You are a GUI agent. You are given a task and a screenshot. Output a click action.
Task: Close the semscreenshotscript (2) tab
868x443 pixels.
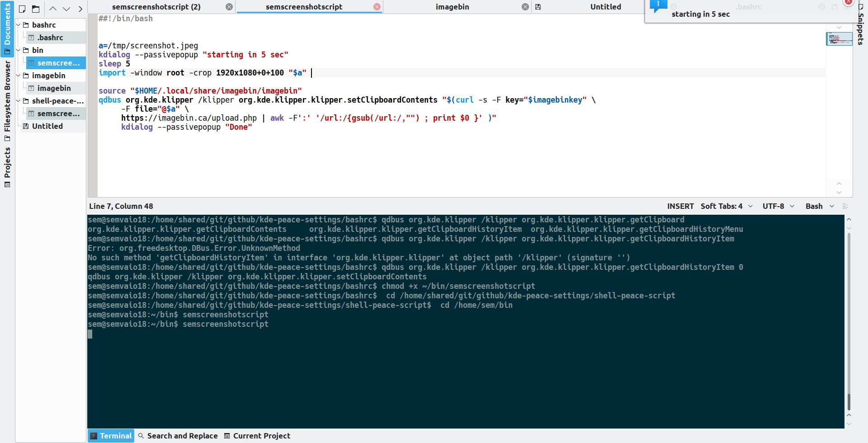point(229,7)
